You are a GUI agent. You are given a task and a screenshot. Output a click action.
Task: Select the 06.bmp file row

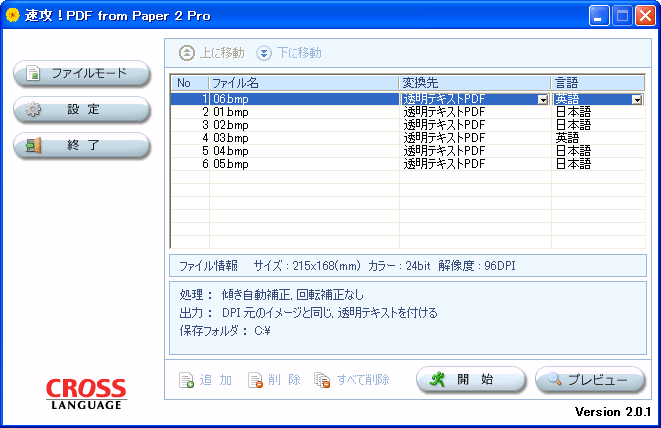(x=408, y=99)
